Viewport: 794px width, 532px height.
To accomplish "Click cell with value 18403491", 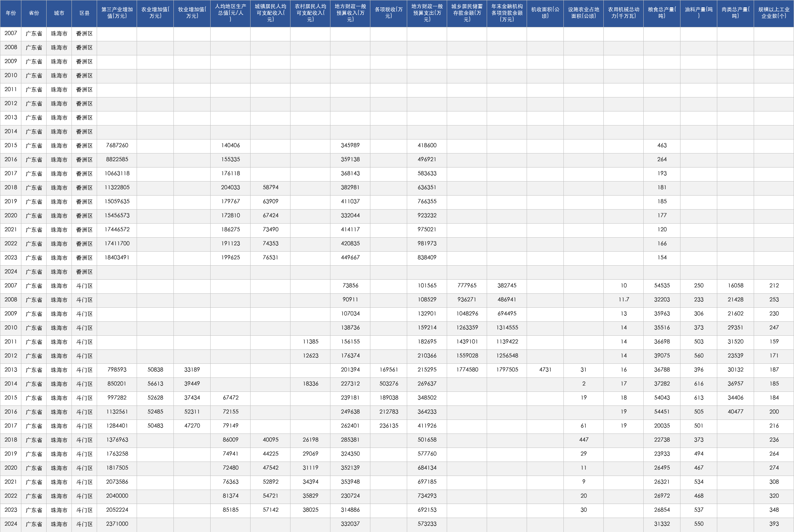I will [x=117, y=258].
